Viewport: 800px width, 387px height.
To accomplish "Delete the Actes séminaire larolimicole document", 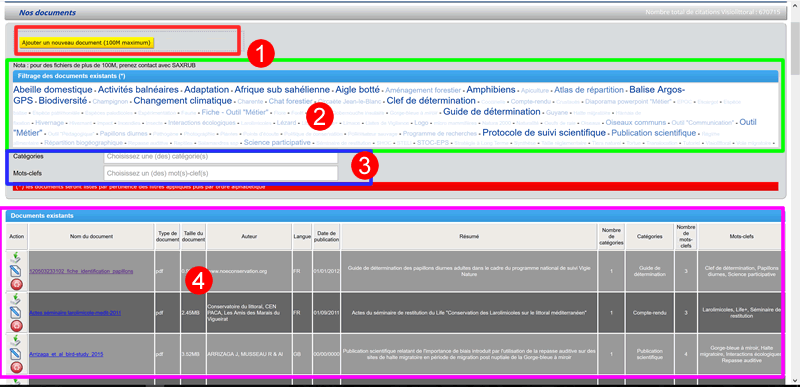I will click(x=17, y=325).
